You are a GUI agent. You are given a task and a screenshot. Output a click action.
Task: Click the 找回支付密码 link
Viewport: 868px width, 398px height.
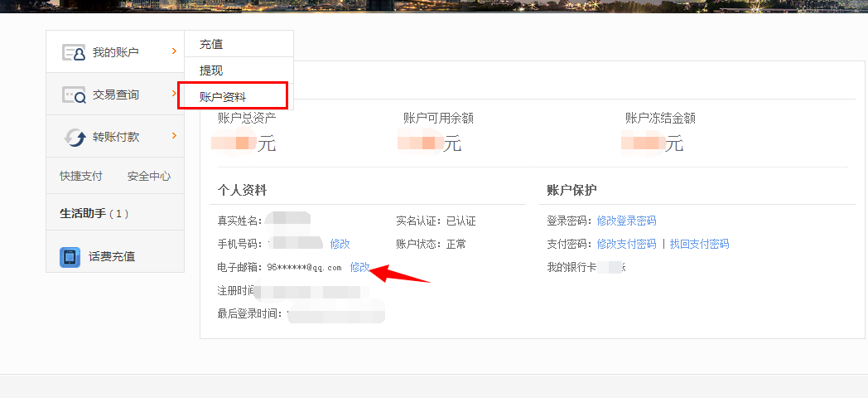click(699, 244)
